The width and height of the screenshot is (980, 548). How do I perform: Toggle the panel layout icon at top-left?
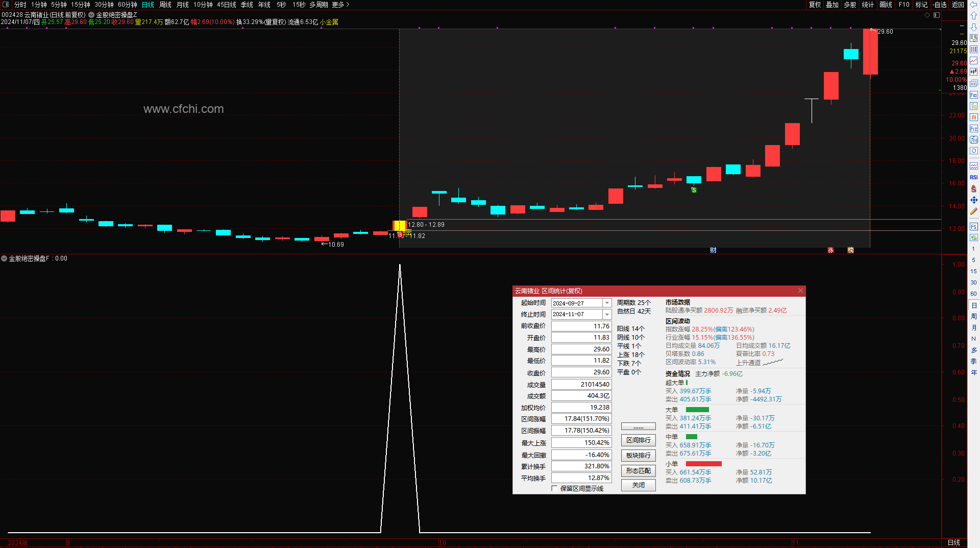6,4
